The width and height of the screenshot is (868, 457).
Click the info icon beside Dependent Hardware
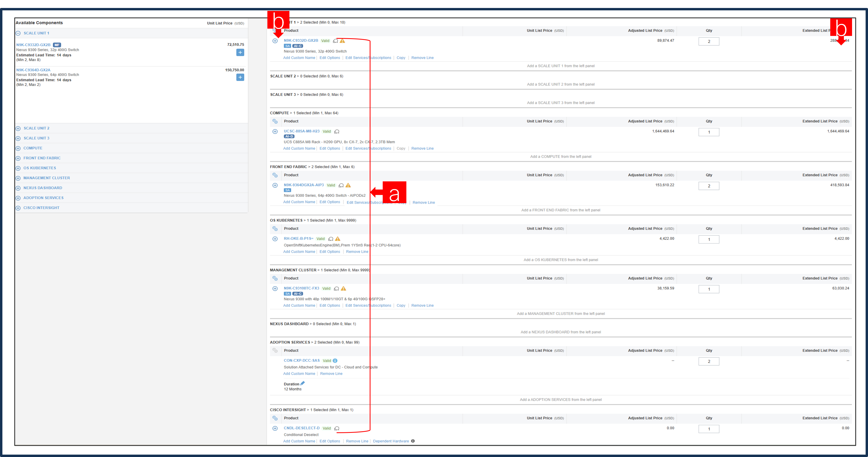pyautogui.click(x=413, y=441)
